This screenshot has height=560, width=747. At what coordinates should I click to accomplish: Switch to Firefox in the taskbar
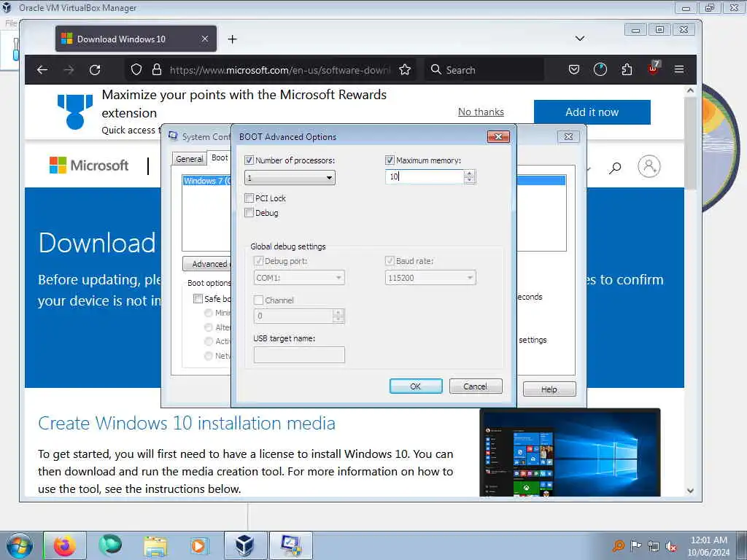pos(65,545)
